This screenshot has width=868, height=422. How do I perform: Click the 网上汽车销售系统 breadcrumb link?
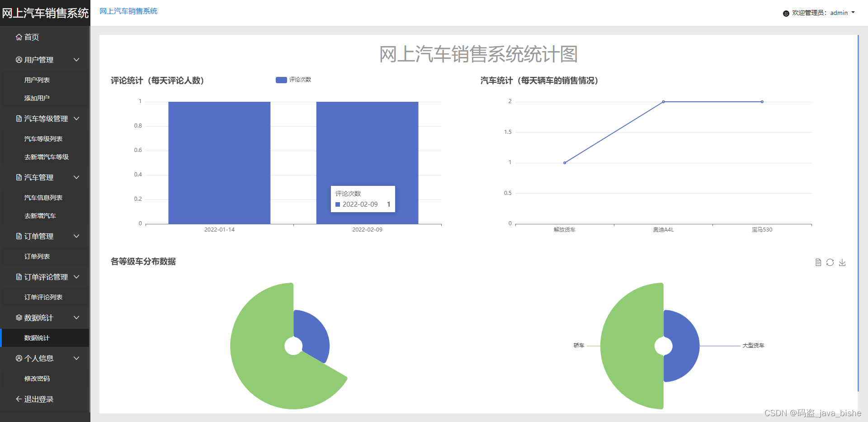coord(128,11)
